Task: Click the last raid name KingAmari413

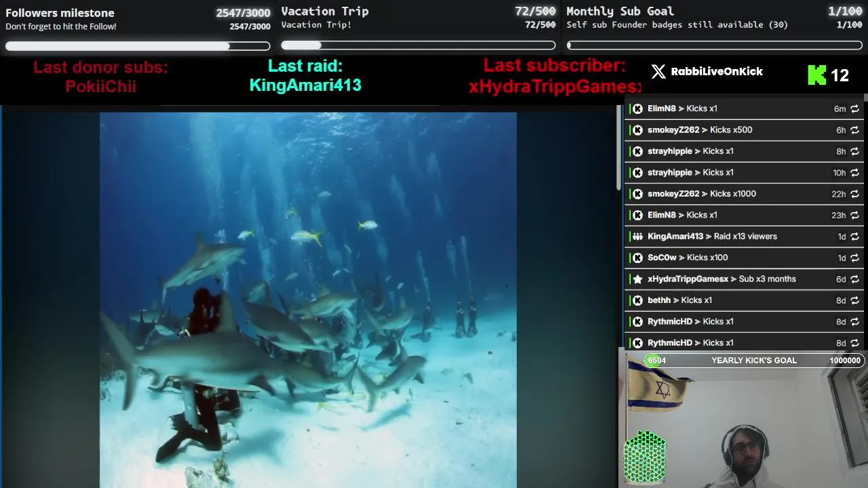Action: point(305,85)
